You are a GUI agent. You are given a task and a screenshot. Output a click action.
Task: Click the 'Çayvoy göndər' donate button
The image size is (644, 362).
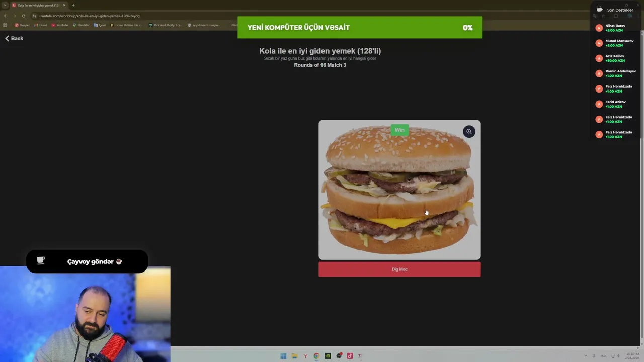click(87, 261)
